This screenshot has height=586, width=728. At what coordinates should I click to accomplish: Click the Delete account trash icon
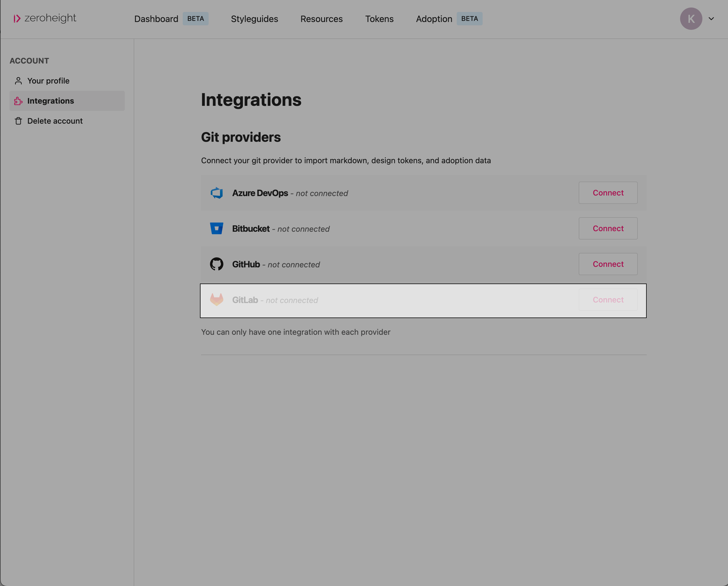click(x=18, y=121)
